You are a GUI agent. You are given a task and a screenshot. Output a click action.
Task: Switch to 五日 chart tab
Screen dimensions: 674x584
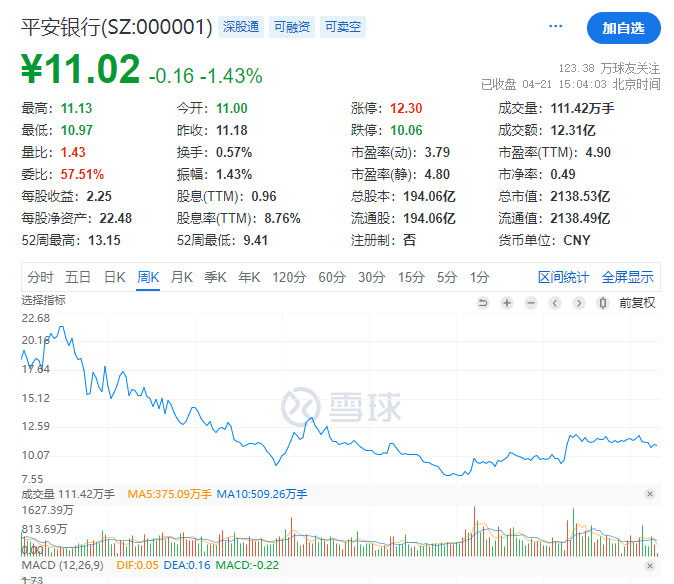point(78,277)
